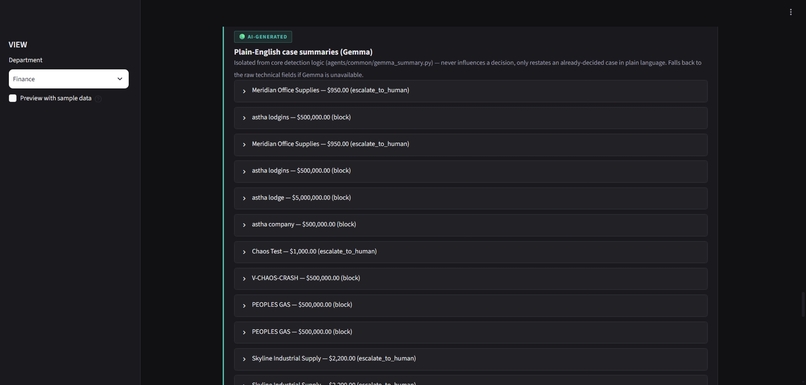Click the 'Isolated from core detection logic' description
This screenshot has width=806, height=385.
tap(468, 69)
